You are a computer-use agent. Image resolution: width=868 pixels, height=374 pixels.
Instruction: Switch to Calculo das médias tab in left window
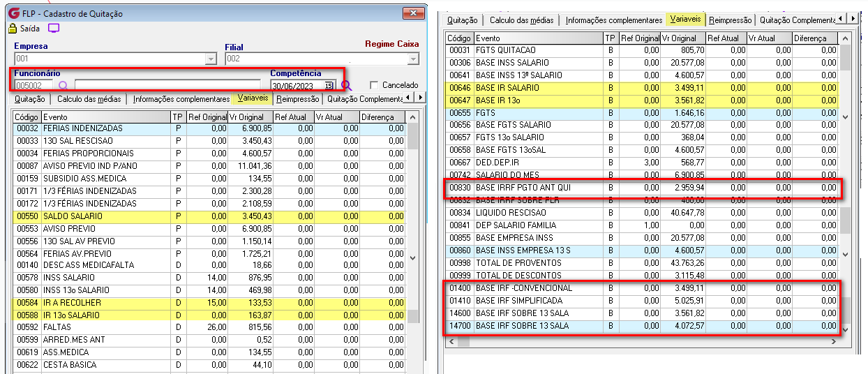coord(89,99)
